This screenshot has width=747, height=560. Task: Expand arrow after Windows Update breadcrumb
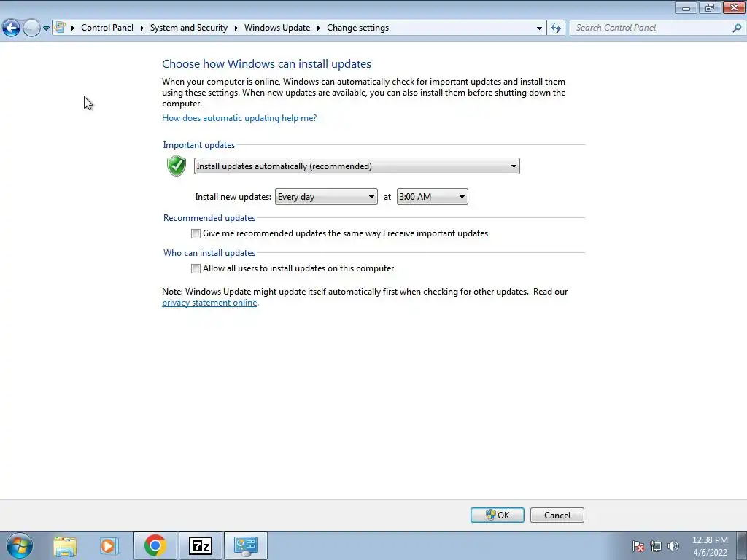tap(319, 28)
